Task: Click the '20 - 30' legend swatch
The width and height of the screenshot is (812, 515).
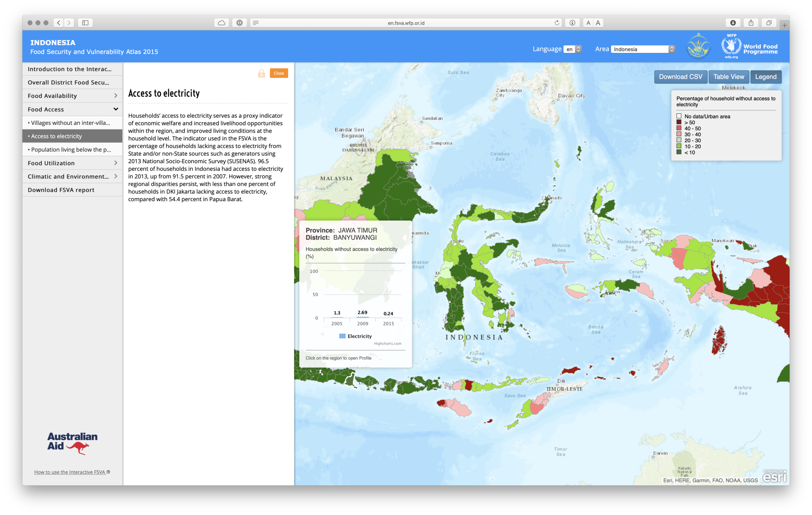Action: (x=679, y=140)
